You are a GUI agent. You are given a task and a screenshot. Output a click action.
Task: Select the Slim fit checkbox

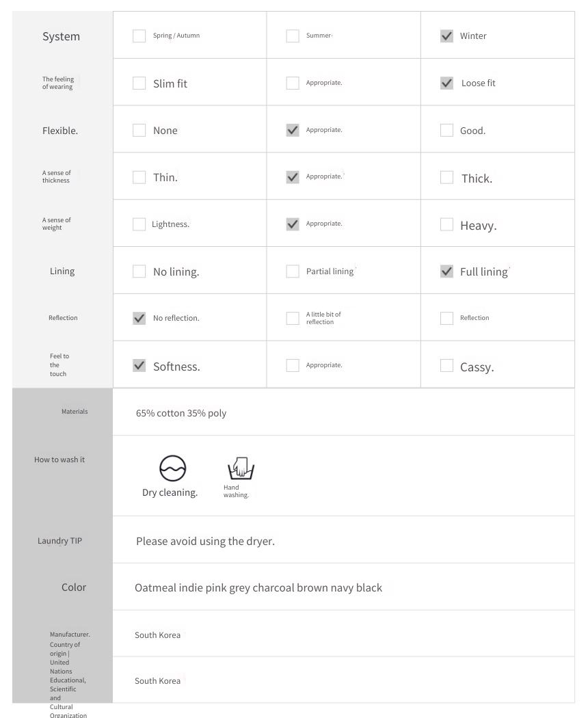(x=139, y=83)
